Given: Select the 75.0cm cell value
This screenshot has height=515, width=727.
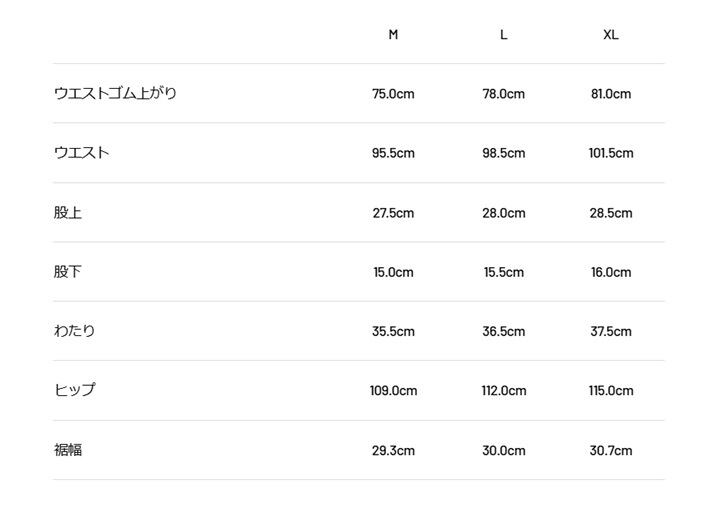Looking at the screenshot, I should [x=393, y=94].
